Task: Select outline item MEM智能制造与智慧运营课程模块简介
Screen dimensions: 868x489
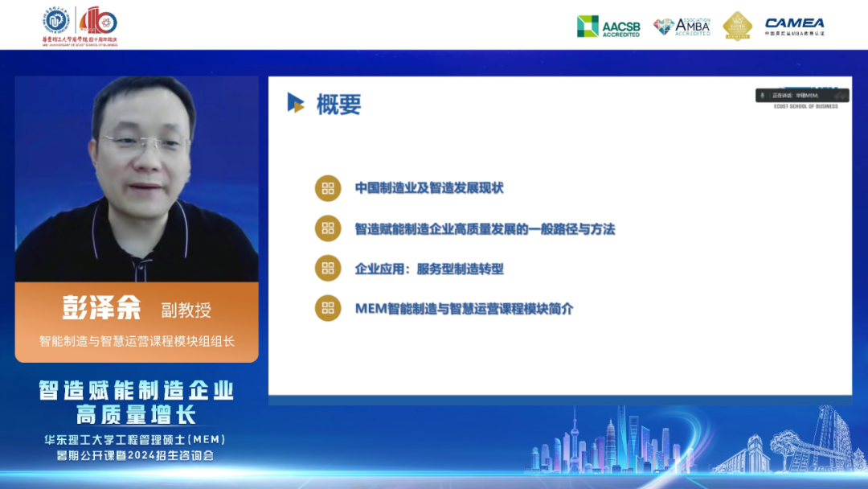Action: (464, 308)
